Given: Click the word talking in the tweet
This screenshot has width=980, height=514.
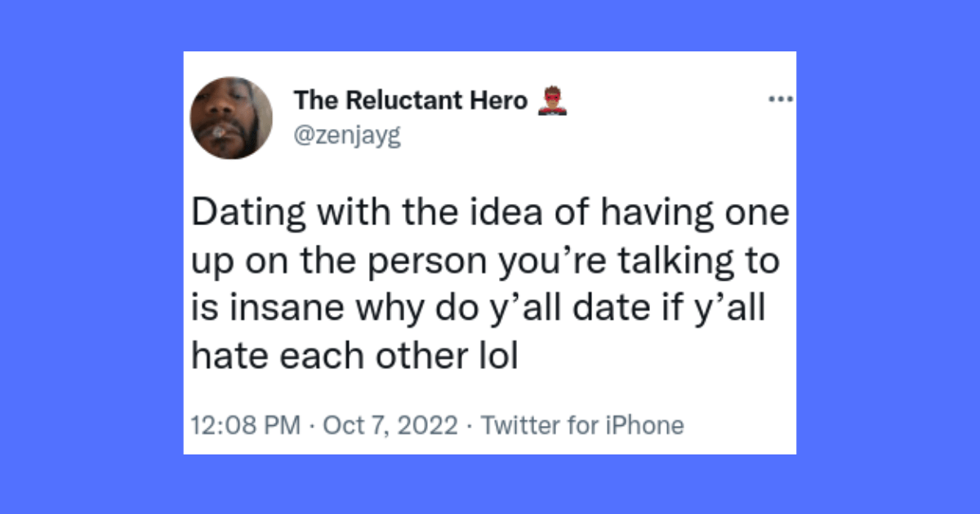Looking at the screenshot, I should (x=675, y=261).
